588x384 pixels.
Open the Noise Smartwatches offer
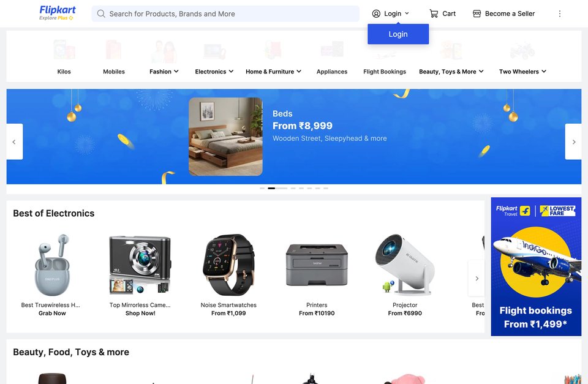click(x=228, y=275)
